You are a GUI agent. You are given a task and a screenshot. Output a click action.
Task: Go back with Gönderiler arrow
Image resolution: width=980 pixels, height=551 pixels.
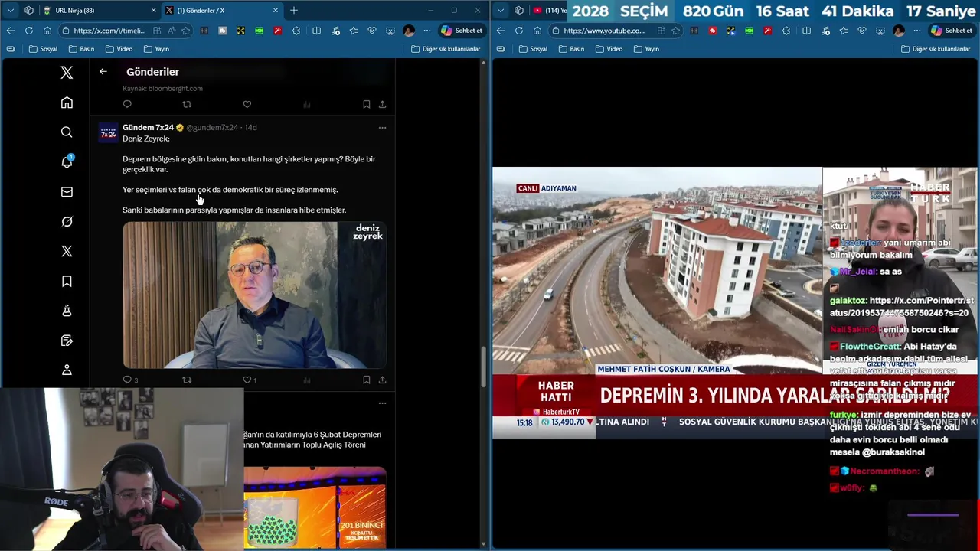[x=103, y=71]
